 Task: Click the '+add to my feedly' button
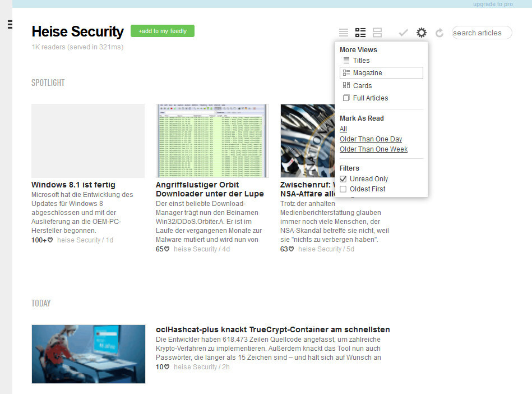[x=162, y=31]
